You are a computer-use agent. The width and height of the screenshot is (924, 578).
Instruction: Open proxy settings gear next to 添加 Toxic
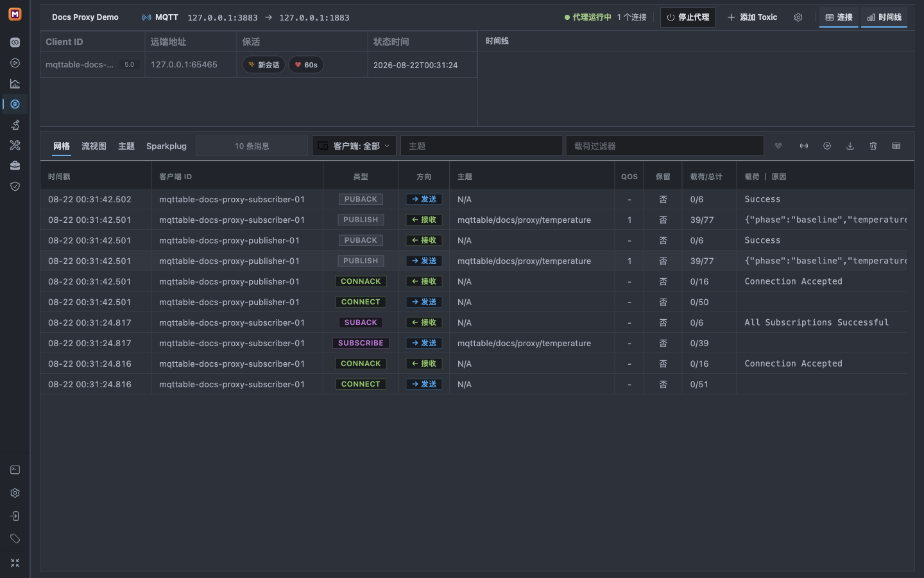798,17
